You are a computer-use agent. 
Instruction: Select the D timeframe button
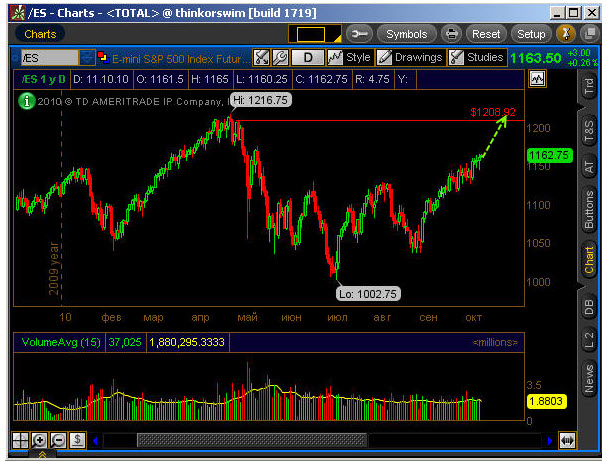tap(308, 57)
